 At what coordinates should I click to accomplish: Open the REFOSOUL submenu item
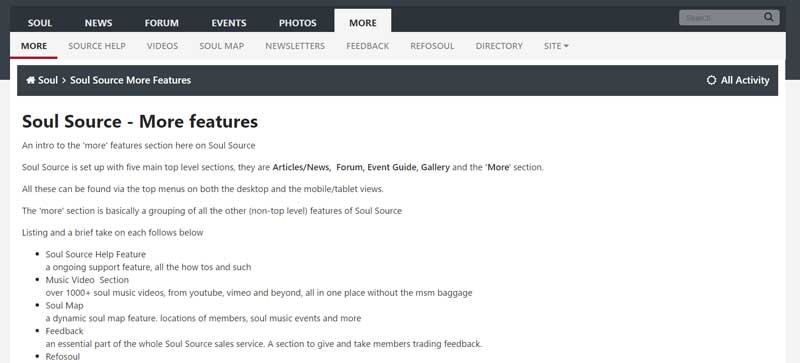point(432,46)
